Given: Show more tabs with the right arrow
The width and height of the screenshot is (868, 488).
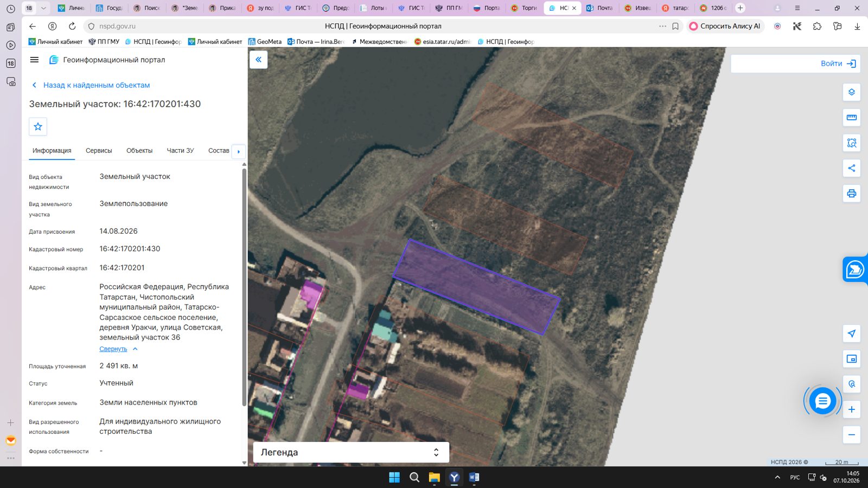Looking at the screenshot, I should coord(239,151).
